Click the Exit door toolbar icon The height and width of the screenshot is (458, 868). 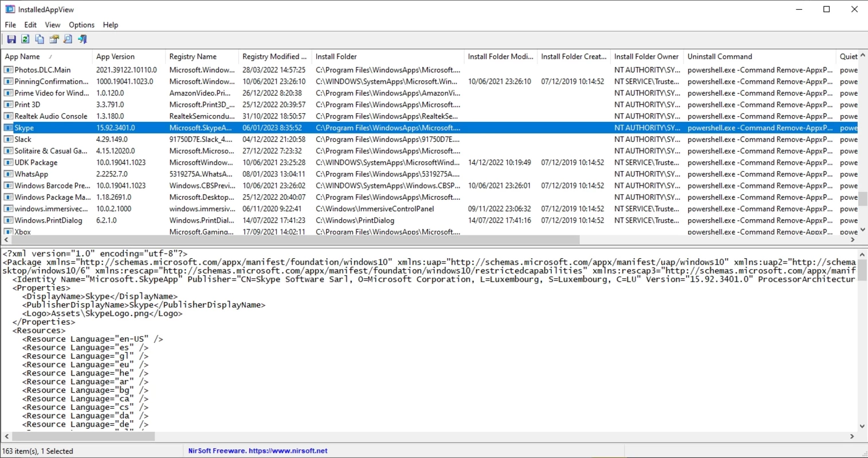[83, 40]
